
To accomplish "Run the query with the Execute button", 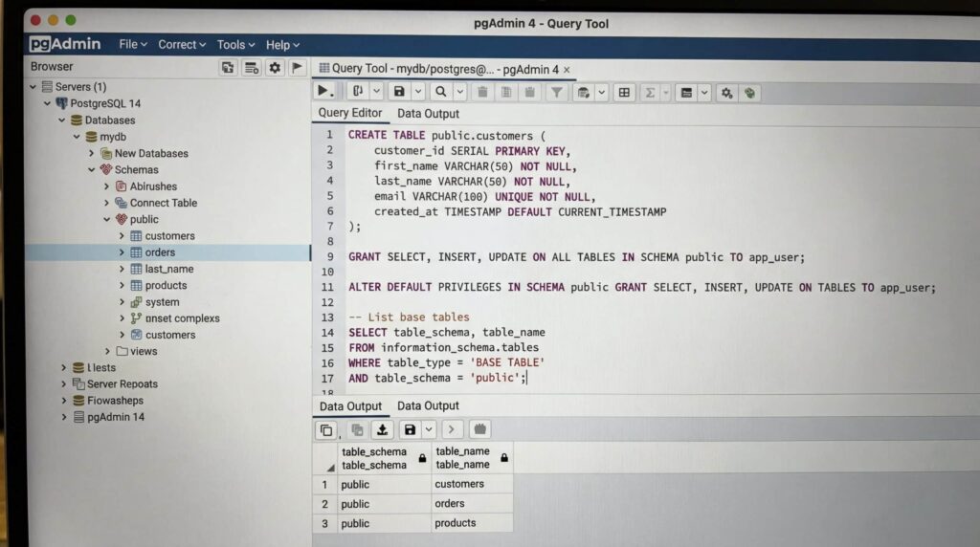I will coord(323,91).
